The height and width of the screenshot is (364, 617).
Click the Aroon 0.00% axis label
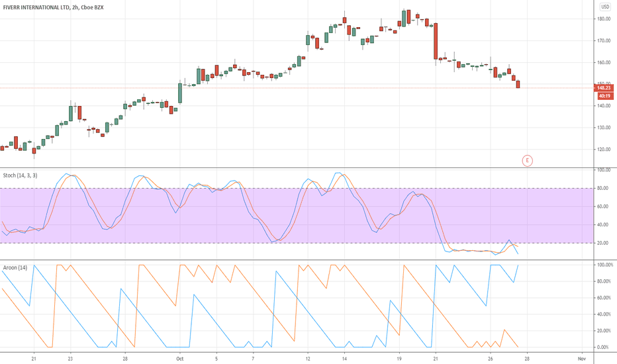click(604, 347)
